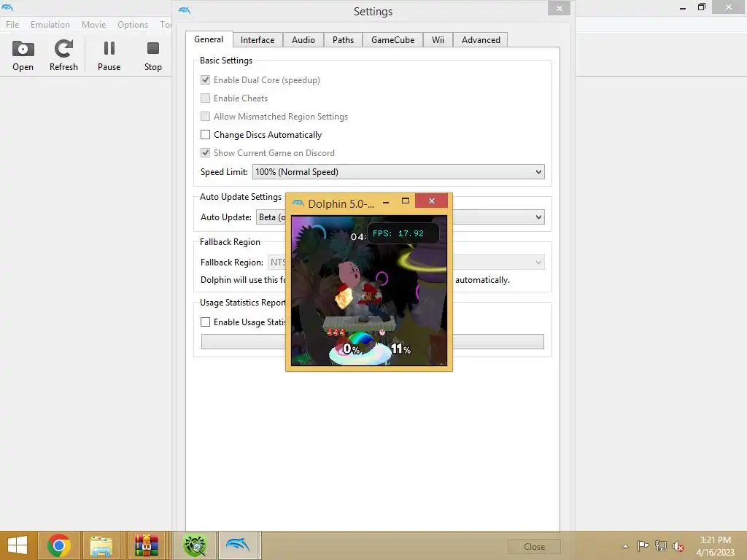
Task: Click the Dolphin logo in Settings title bar
Action: tap(185, 10)
